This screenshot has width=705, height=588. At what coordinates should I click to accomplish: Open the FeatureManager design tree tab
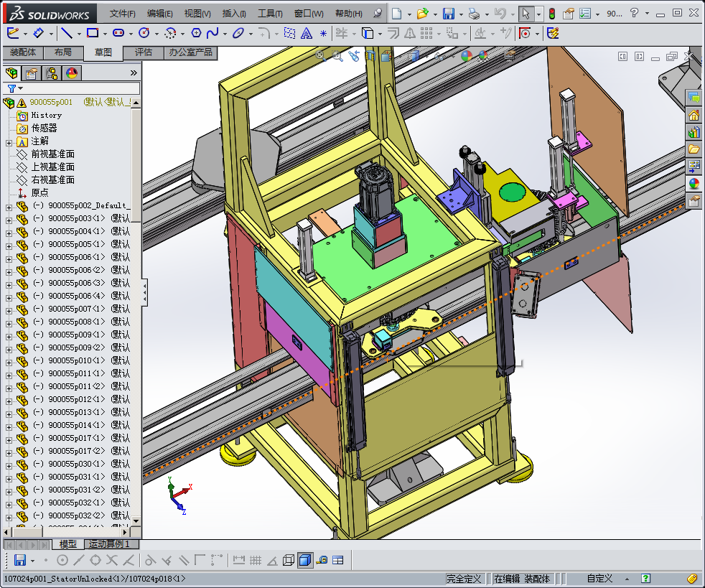(11, 73)
